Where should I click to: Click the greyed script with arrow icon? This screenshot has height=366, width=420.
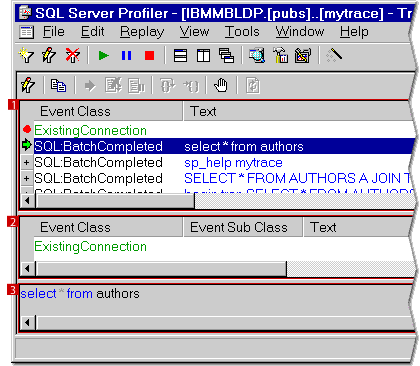[x=113, y=85]
